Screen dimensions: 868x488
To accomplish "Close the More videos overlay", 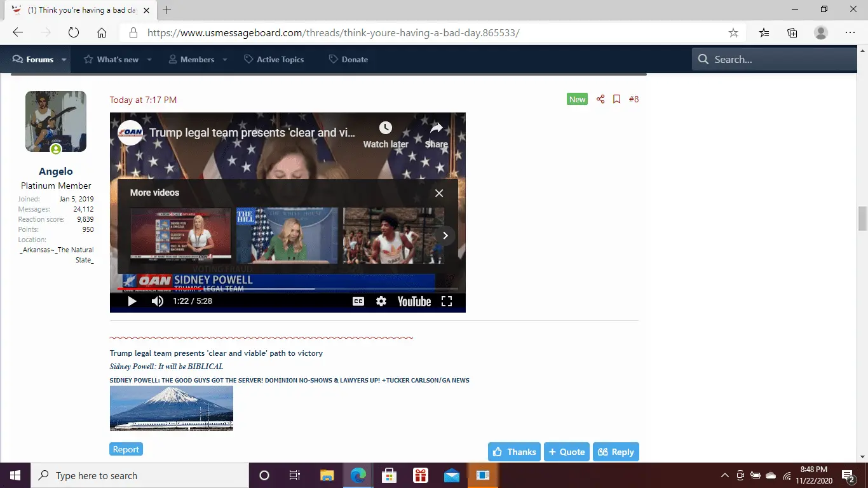I will [x=439, y=193].
